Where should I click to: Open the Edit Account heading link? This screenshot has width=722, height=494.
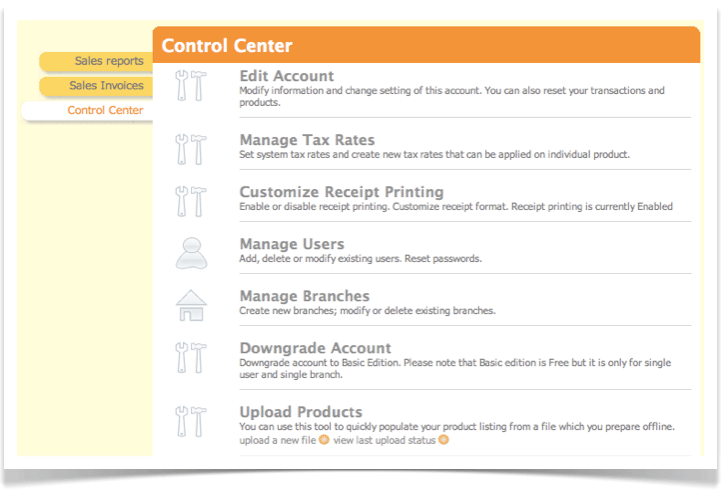(x=286, y=76)
